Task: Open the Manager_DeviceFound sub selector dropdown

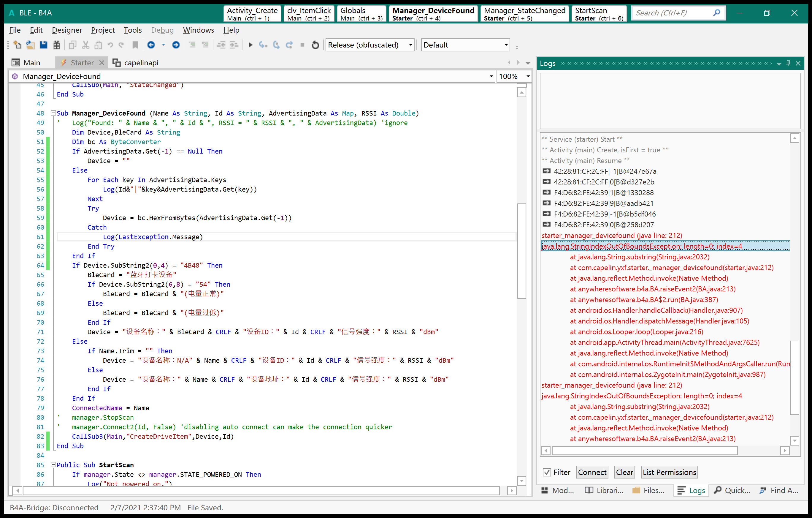Action: tap(491, 76)
